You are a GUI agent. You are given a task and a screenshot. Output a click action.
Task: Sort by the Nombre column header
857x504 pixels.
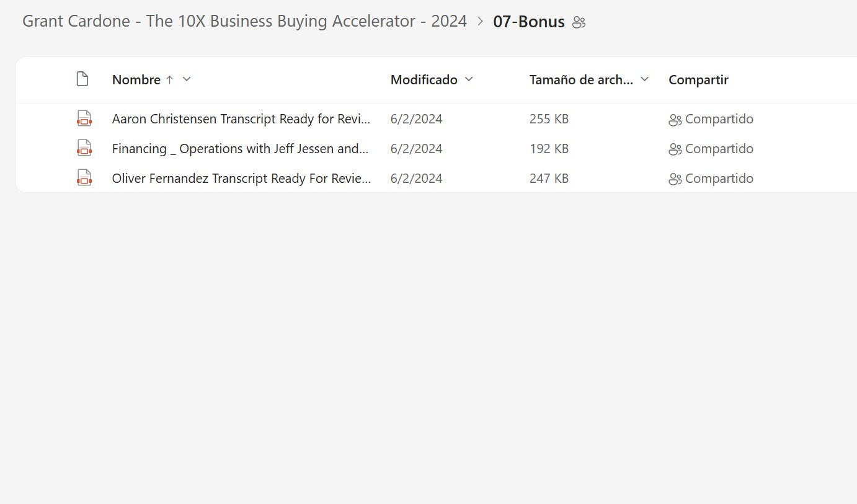pyautogui.click(x=136, y=80)
